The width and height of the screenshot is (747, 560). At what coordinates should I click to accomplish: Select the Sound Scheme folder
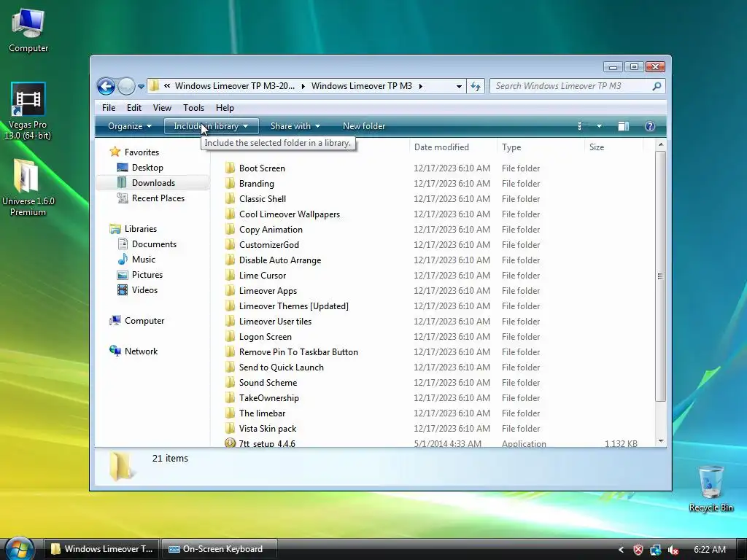click(x=268, y=382)
